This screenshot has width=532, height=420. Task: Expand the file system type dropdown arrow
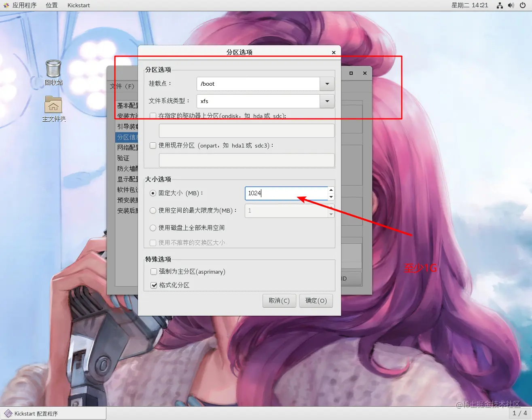327,101
